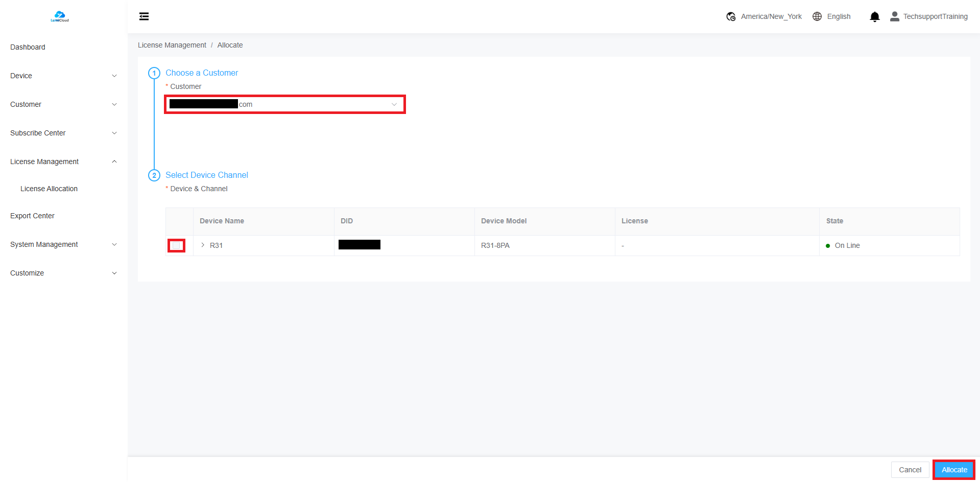Open Export Center in sidebar
Screen dimensions: 980x482
32,216
